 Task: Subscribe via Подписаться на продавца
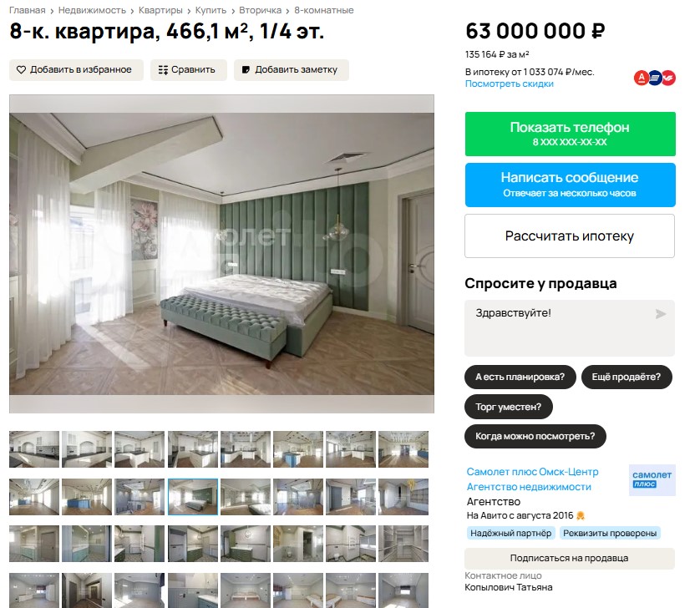pos(570,558)
